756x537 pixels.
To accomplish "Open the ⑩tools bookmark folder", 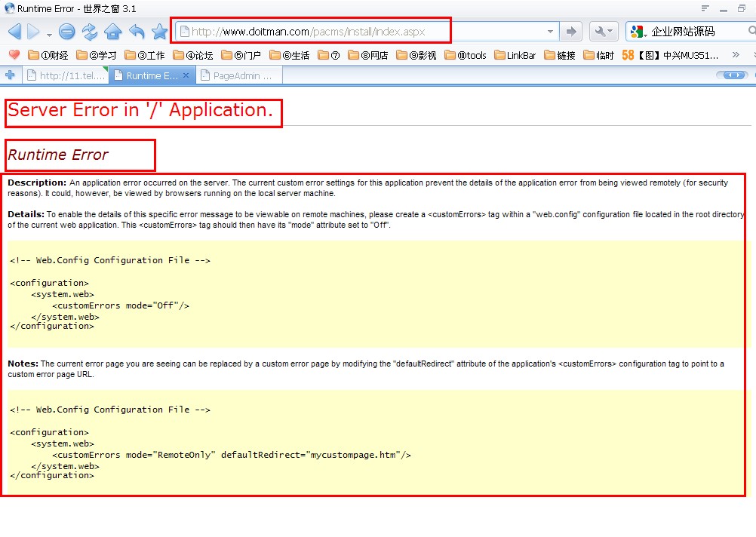I will click(466, 55).
